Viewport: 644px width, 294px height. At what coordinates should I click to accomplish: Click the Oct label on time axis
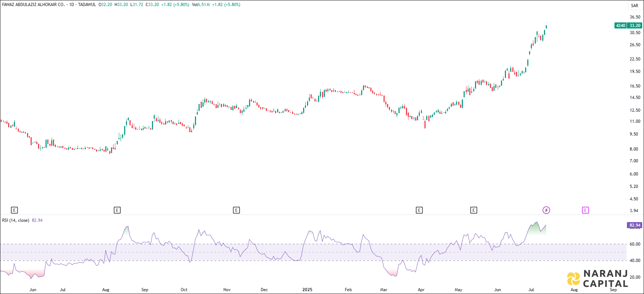click(x=184, y=290)
